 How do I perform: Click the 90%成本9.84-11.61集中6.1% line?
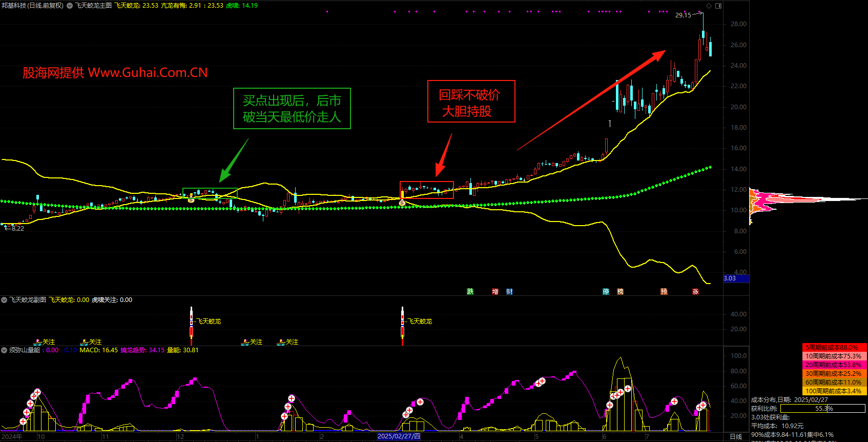pos(792,435)
